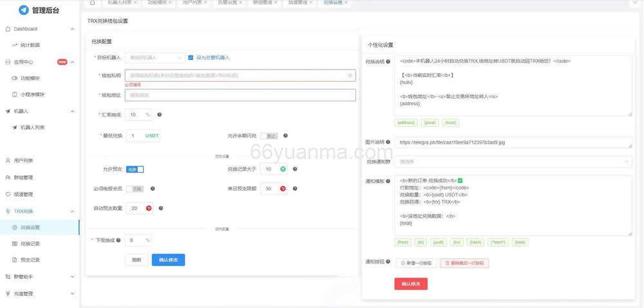The image size is (644, 308).
Task: Insert the {from} placeholder tag
Action: click(x=403, y=243)
